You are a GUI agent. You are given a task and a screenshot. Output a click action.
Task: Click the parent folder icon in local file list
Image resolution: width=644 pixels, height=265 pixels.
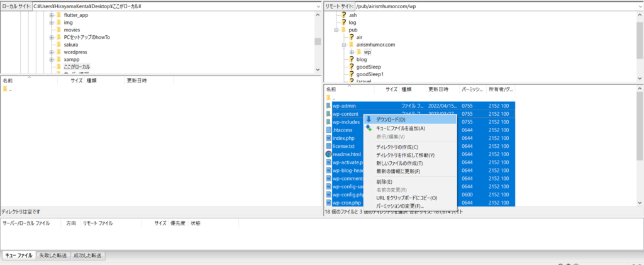5,89
